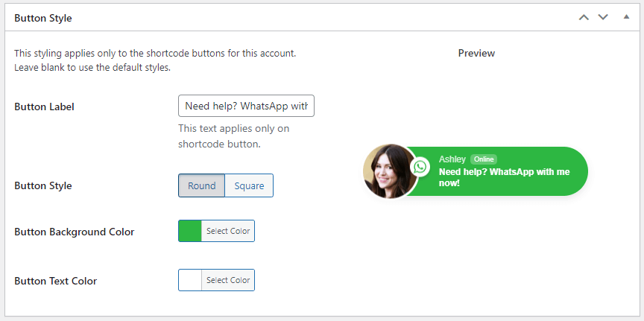Click the 'Button Style' panel heading
The height and width of the screenshot is (321, 644).
tap(43, 18)
